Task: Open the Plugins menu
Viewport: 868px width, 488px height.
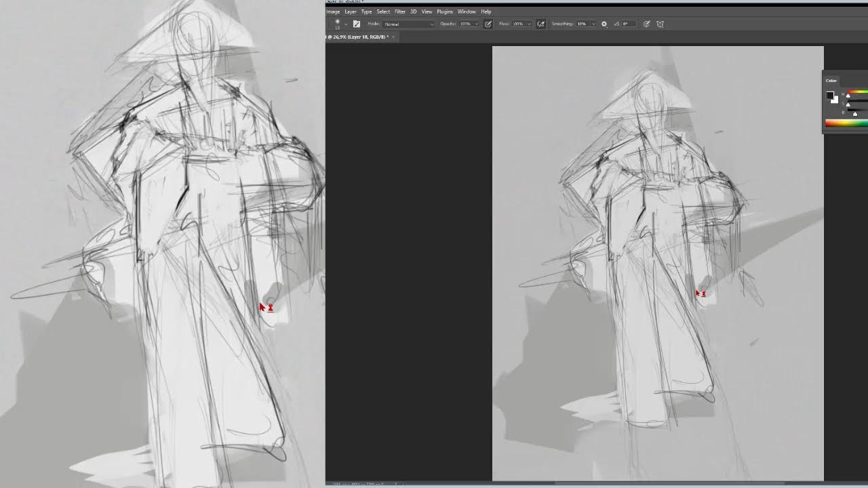Action: coord(445,12)
